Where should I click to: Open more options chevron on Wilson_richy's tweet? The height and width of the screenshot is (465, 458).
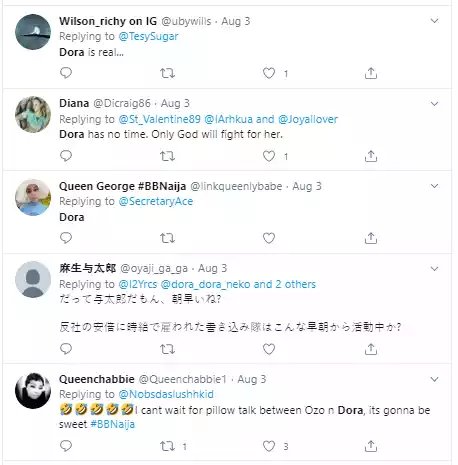click(434, 21)
